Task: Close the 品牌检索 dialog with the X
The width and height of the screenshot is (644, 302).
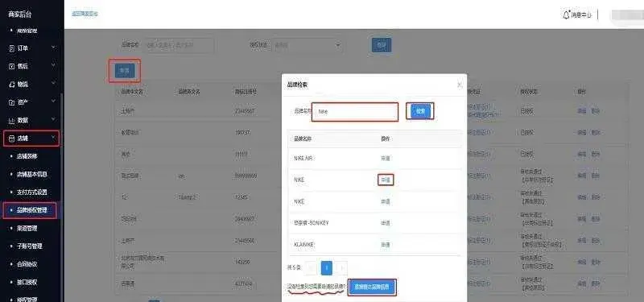Action: pos(460,85)
